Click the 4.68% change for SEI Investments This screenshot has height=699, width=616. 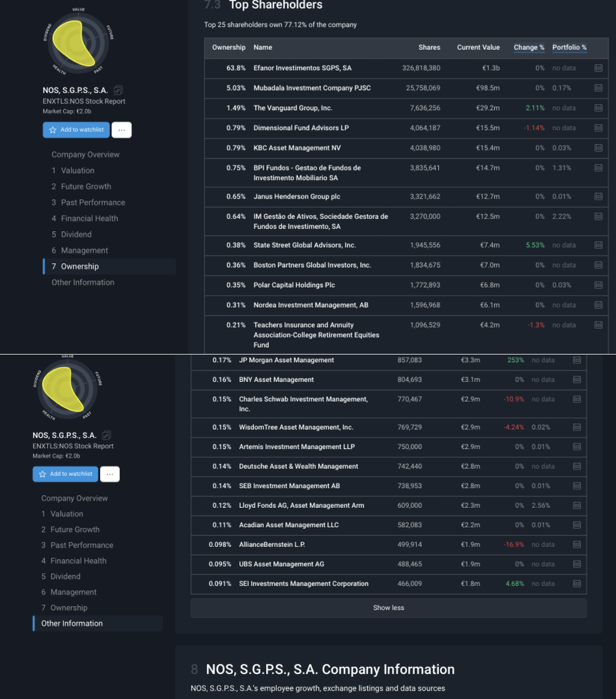[515, 584]
